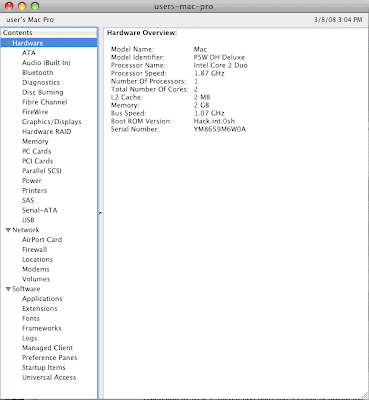
Task: Click the user's Mac Pro label
Action: click(30, 20)
